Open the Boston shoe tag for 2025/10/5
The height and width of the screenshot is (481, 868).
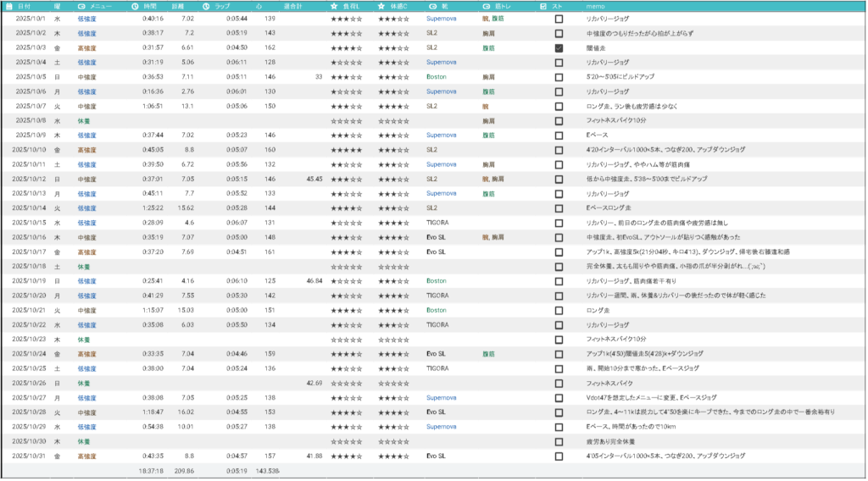436,77
